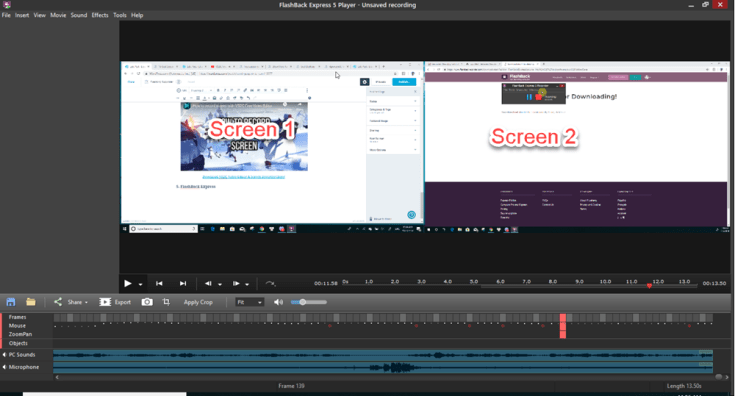Click the Apply Crop button
Screen dimensions: 735x396
coord(198,302)
